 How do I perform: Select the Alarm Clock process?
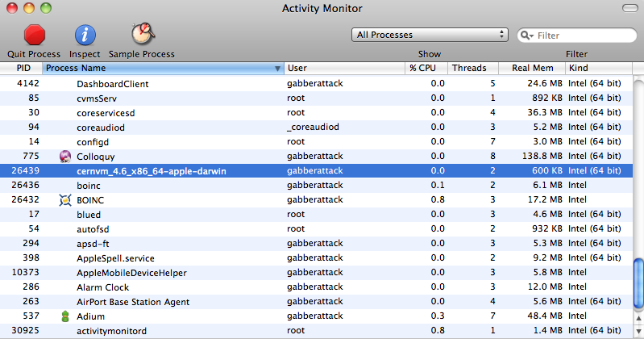click(x=102, y=287)
